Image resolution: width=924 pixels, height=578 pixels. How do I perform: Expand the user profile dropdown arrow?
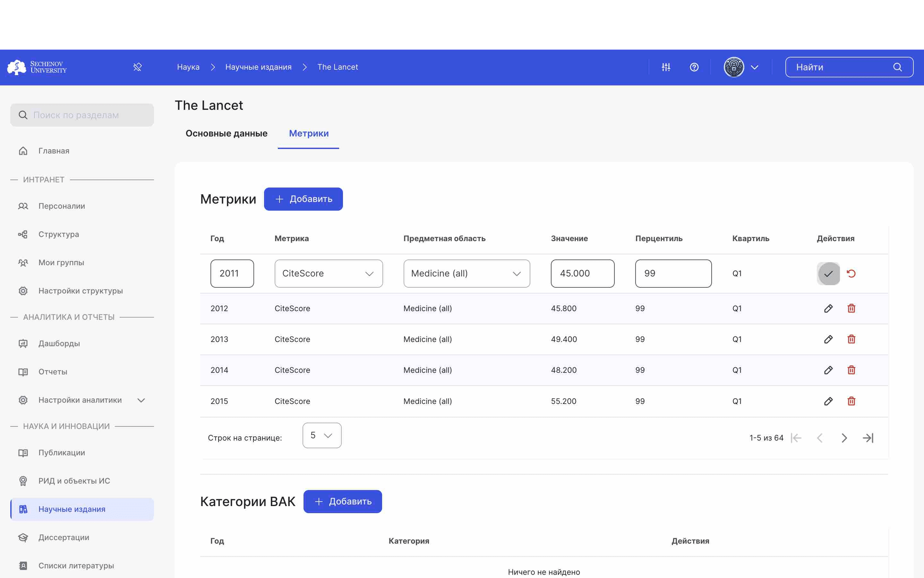pos(755,67)
